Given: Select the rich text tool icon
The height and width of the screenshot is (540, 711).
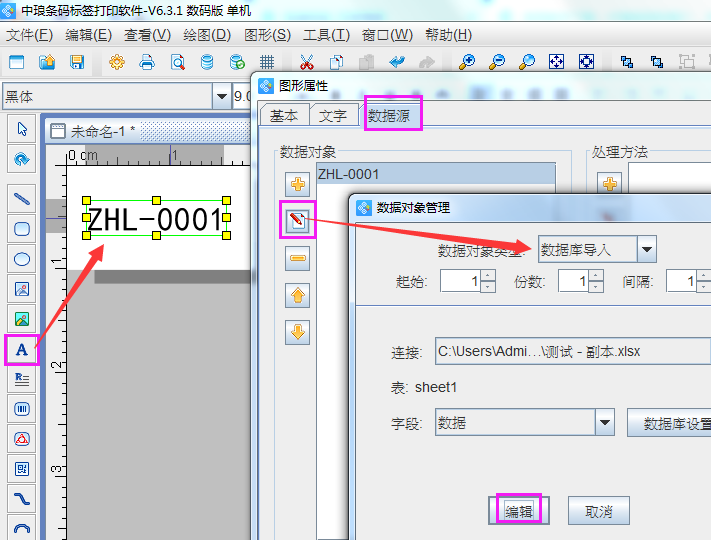Looking at the screenshot, I should tap(22, 379).
